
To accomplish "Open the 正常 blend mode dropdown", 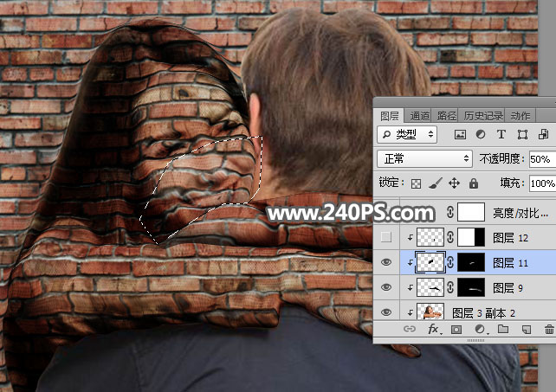I will 424,158.
